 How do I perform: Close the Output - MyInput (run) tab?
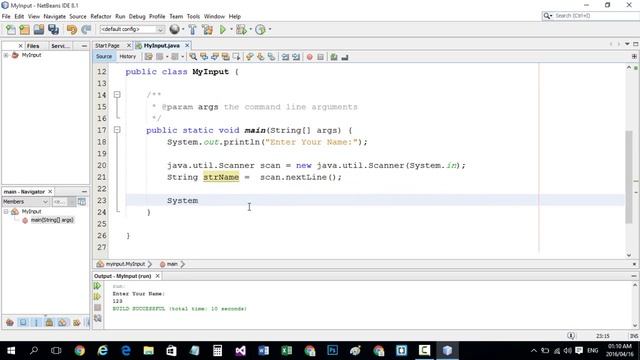pos(158,276)
